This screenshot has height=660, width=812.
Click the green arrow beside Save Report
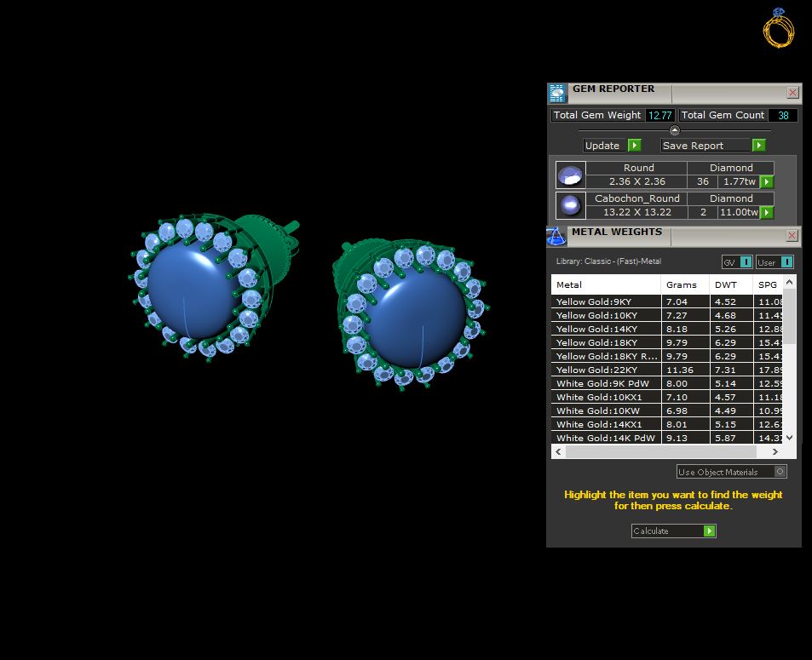[758, 146]
